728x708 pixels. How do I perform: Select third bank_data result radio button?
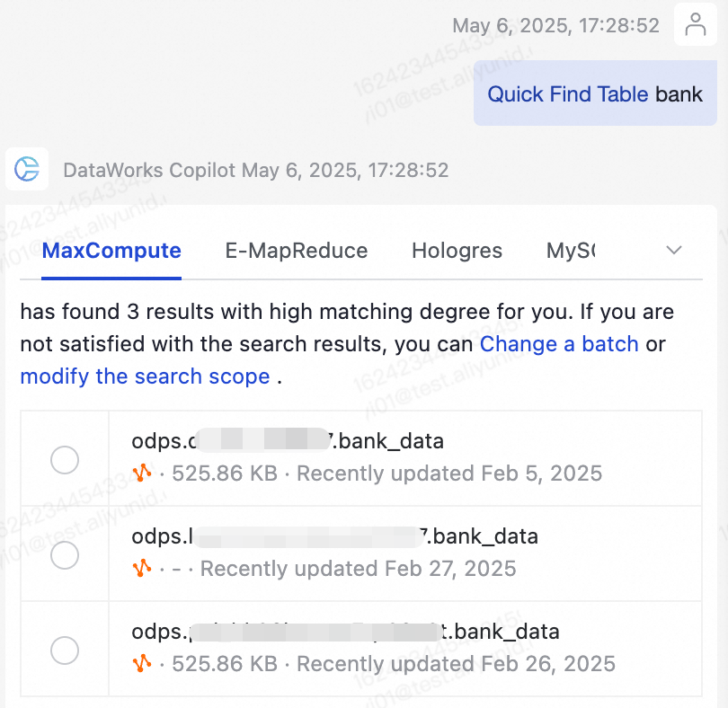(65, 650)
